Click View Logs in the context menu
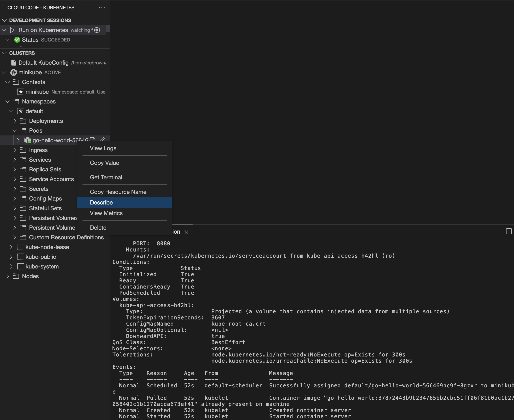 pyautogui.click(x=102, y=148)
